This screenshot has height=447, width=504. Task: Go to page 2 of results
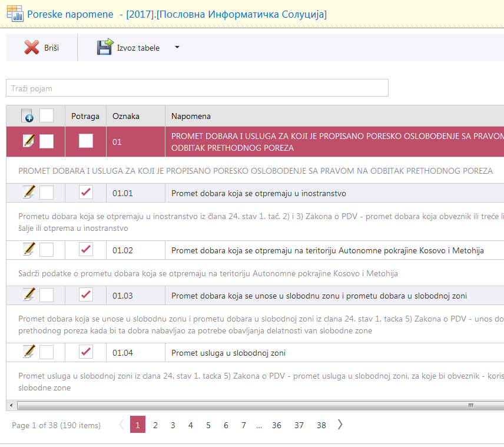[x=155, y=425]
